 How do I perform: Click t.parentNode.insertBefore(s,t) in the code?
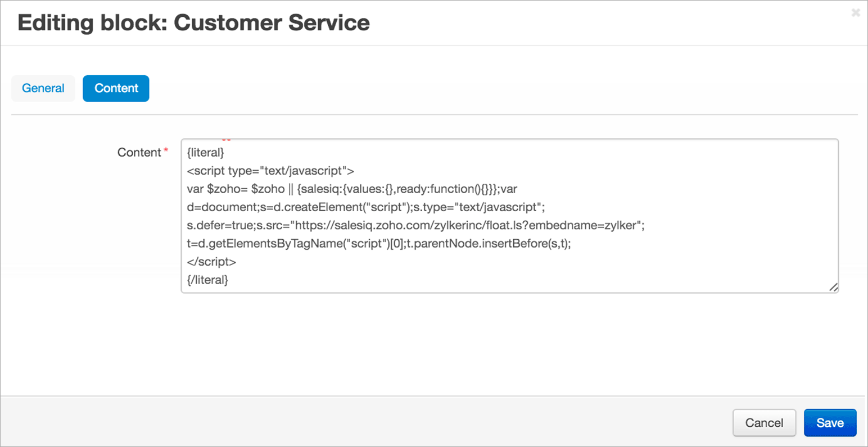pyautogui.click(x=488, y=244)
